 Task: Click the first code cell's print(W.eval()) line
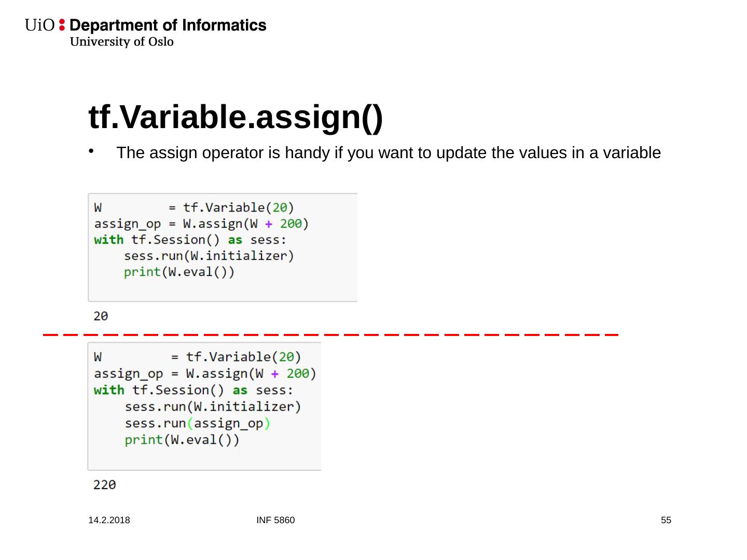[179, 272]
